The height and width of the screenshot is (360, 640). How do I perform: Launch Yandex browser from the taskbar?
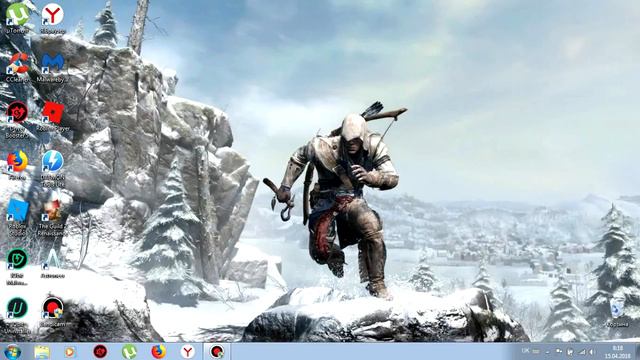[x=188, y=351]
